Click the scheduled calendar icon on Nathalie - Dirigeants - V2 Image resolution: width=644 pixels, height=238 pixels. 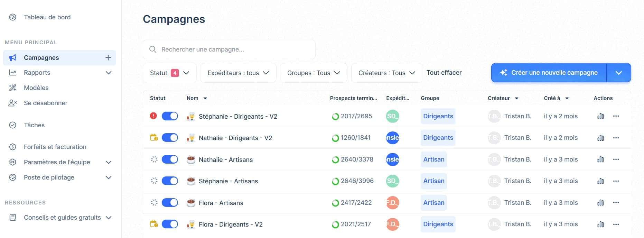pos(154,137)
